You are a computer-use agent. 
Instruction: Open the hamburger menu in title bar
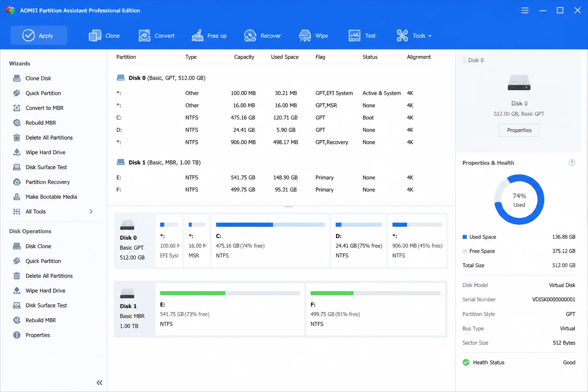click(x=525, y=10)
